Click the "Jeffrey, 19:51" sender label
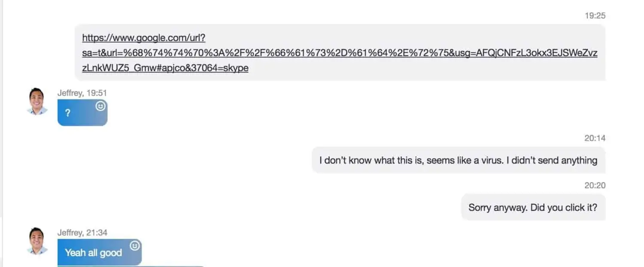 pos(82,93)
